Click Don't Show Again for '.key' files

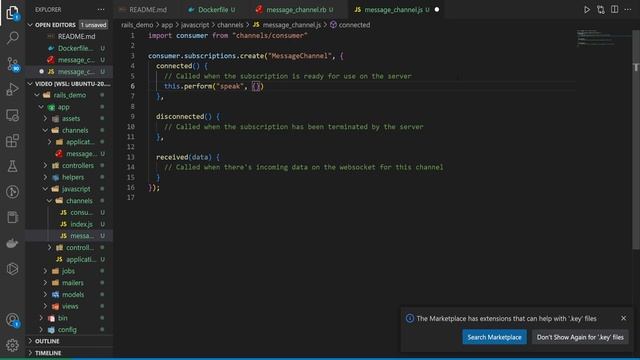(x=580, y=337)
